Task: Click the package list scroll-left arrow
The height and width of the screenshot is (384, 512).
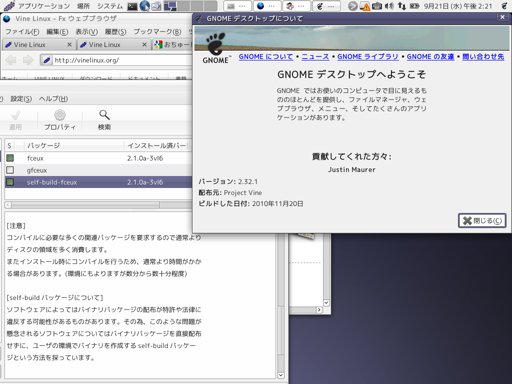Action: 8,205
